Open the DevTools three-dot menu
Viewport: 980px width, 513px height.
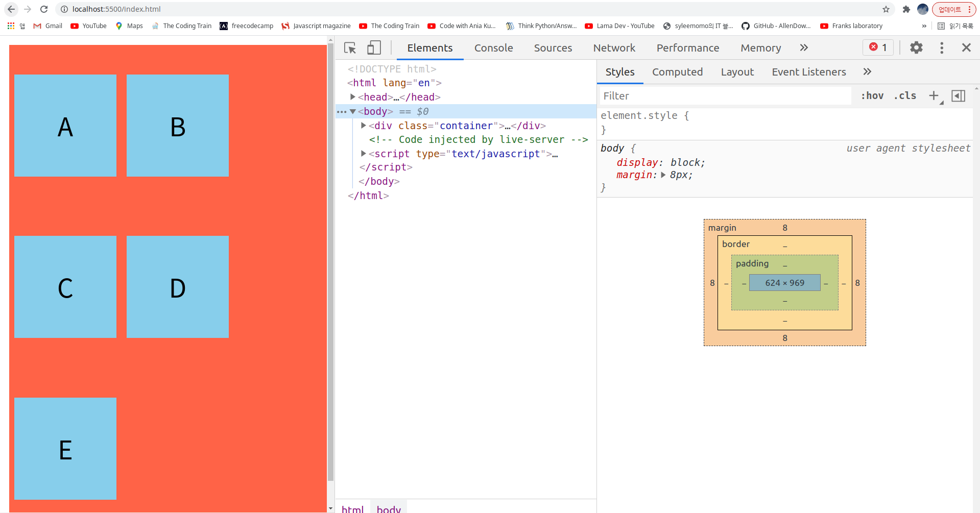(x=942, y=47)
